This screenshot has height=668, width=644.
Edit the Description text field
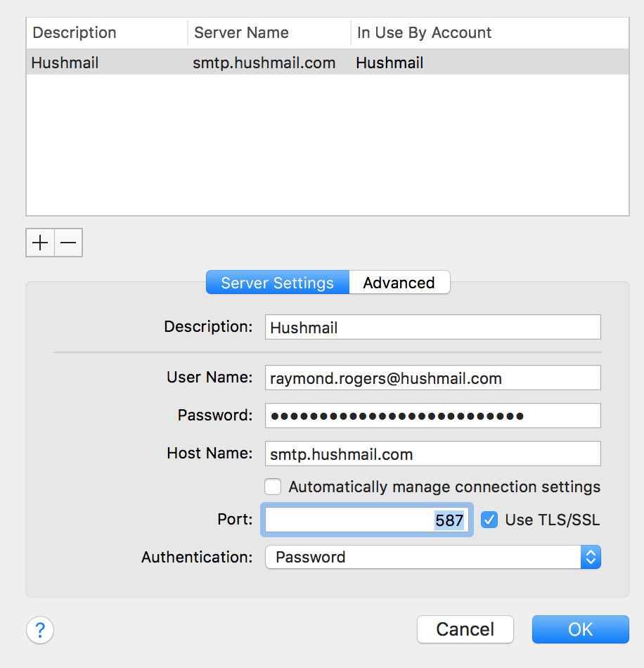pos(432,328)
